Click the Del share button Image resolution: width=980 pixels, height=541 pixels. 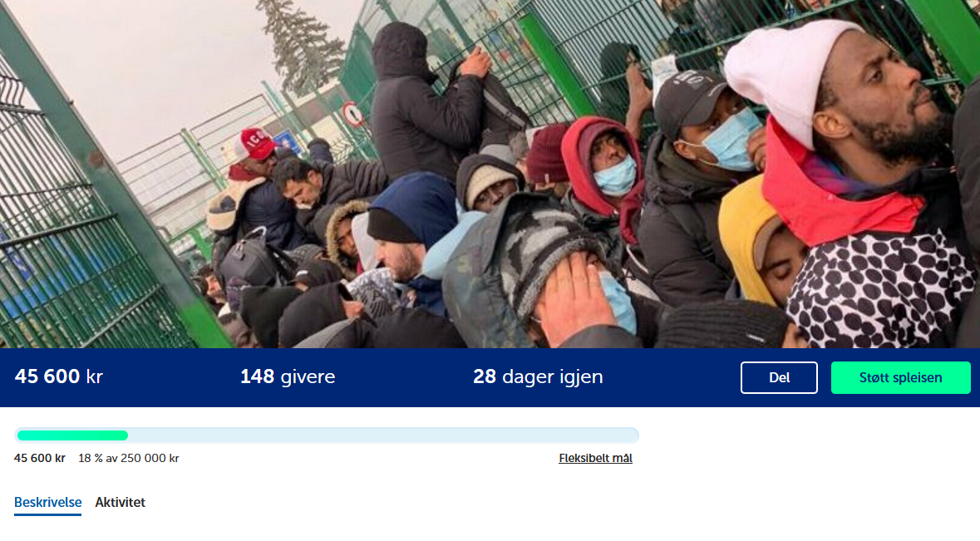click(779, 377)
